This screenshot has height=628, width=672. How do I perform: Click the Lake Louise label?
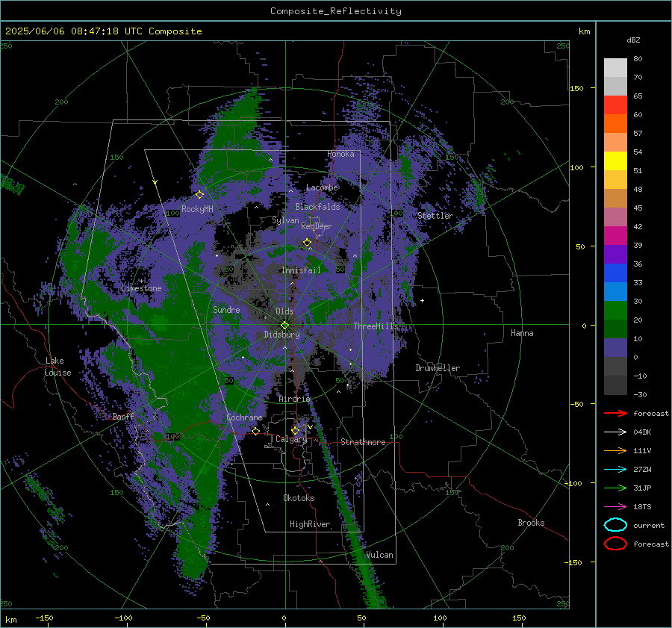tap(57, 367)
